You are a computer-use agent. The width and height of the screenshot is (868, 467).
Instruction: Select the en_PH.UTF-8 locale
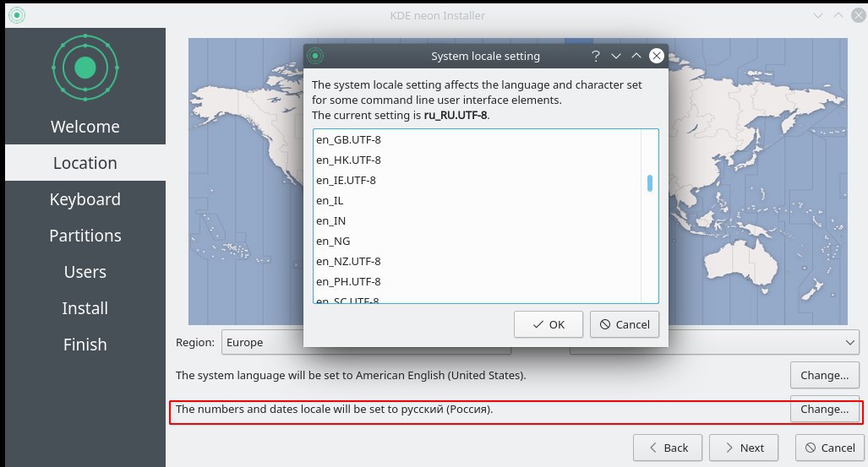[478, 282]
